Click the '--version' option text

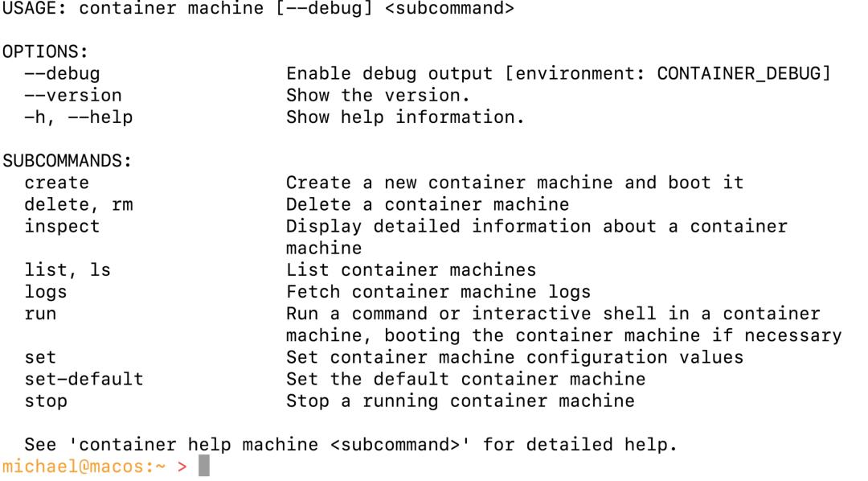pos(72,95)
